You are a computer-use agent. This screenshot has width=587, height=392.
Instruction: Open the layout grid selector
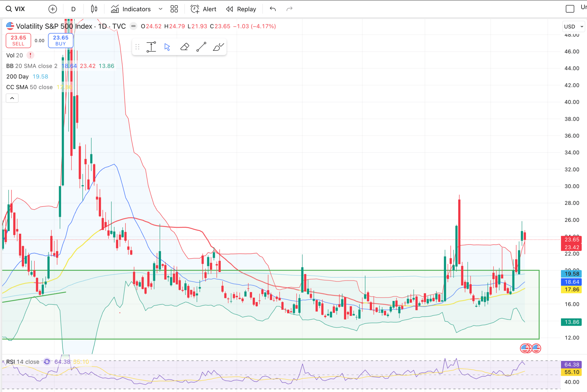[x=174, y=9]
